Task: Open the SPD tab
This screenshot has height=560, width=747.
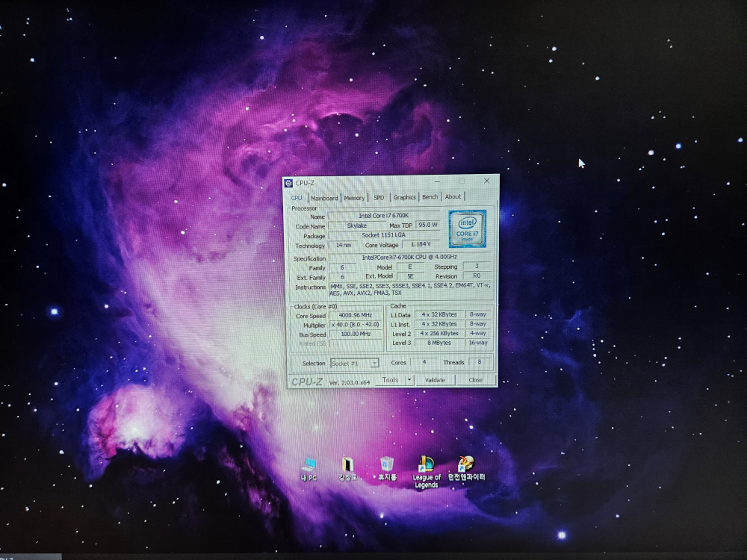Action: click(x=379, y=198)
